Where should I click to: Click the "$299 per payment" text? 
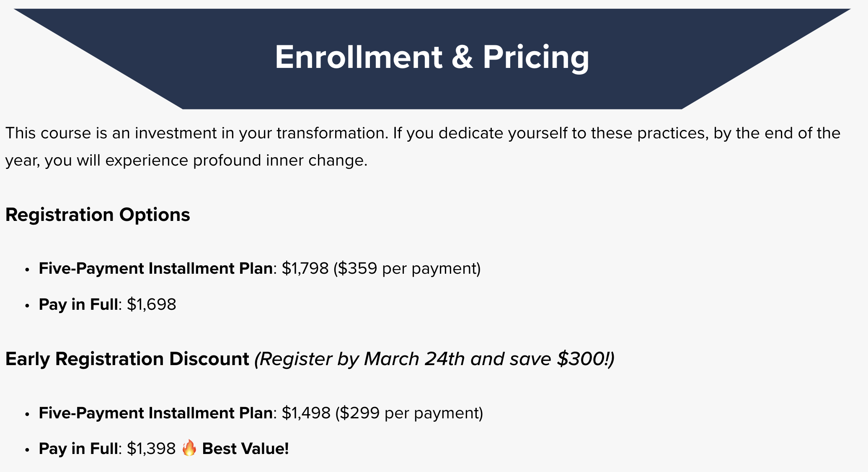tap(409, 413)
